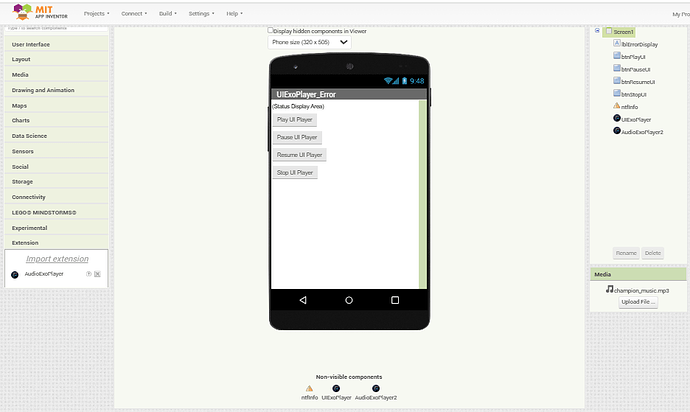Open the Projects menu
This screenshot has height=412, width=690.
click(x=96, y=14)
